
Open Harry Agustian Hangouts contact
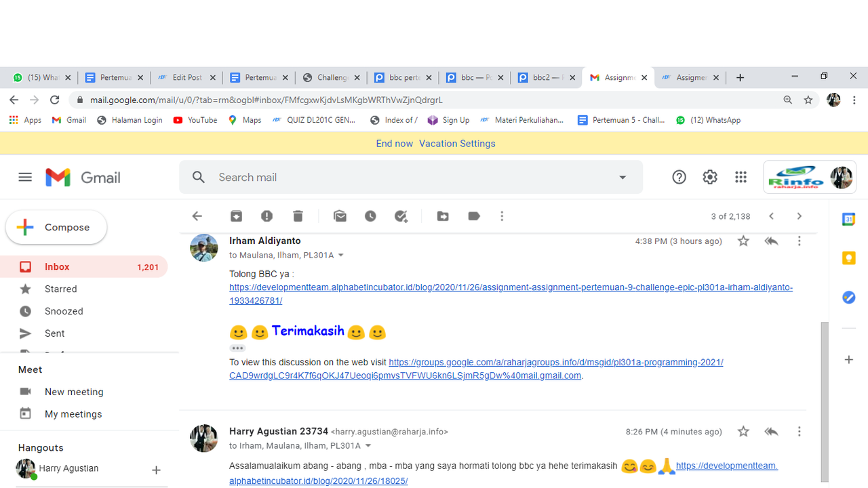point(68,468)
